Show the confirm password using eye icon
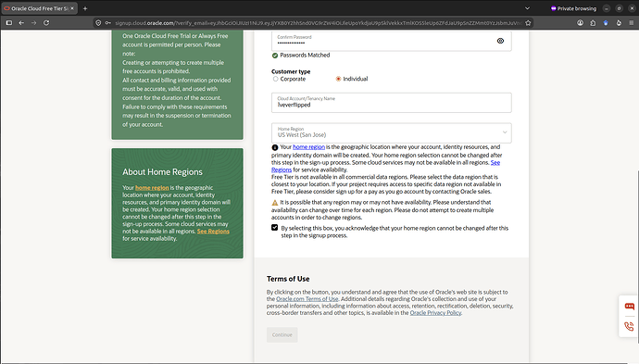 point(500,41)
